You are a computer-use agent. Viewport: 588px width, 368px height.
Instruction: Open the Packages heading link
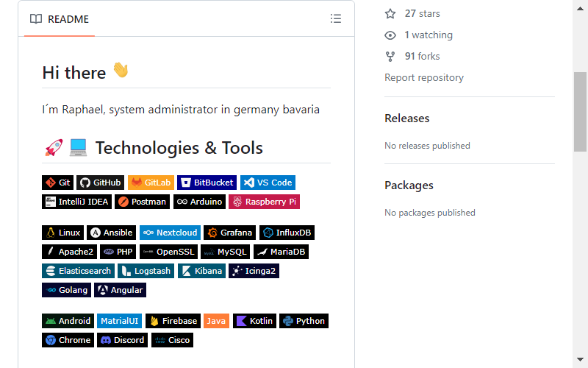point(409,185)
